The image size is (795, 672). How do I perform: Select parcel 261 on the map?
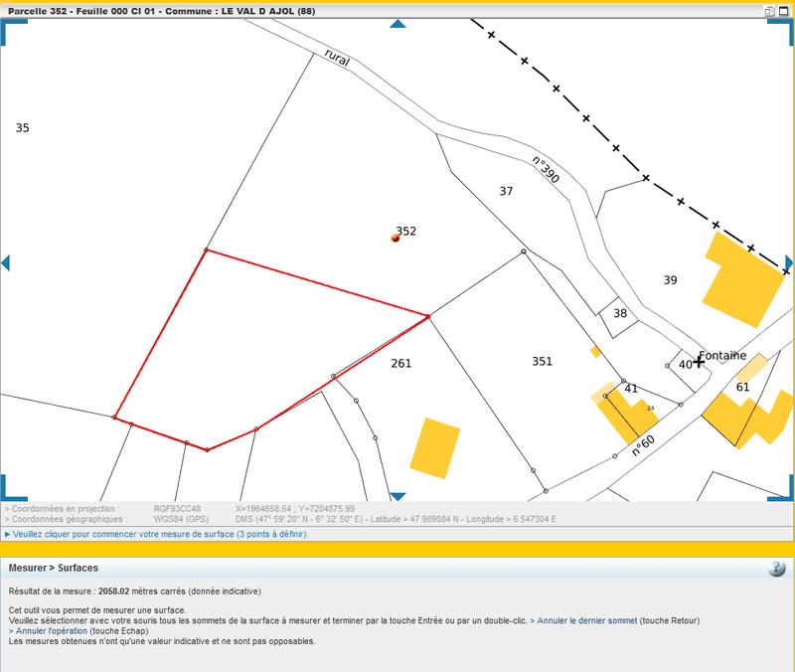[x=401, y=364]
